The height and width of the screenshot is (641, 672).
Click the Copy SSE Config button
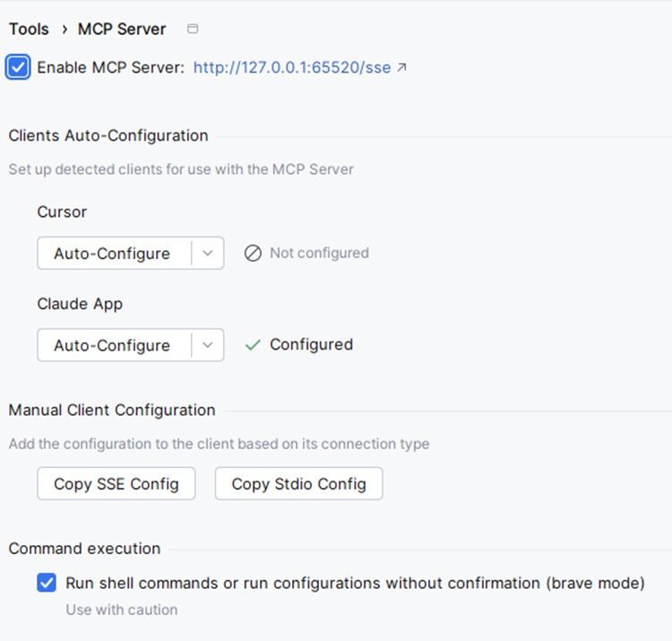116,484
